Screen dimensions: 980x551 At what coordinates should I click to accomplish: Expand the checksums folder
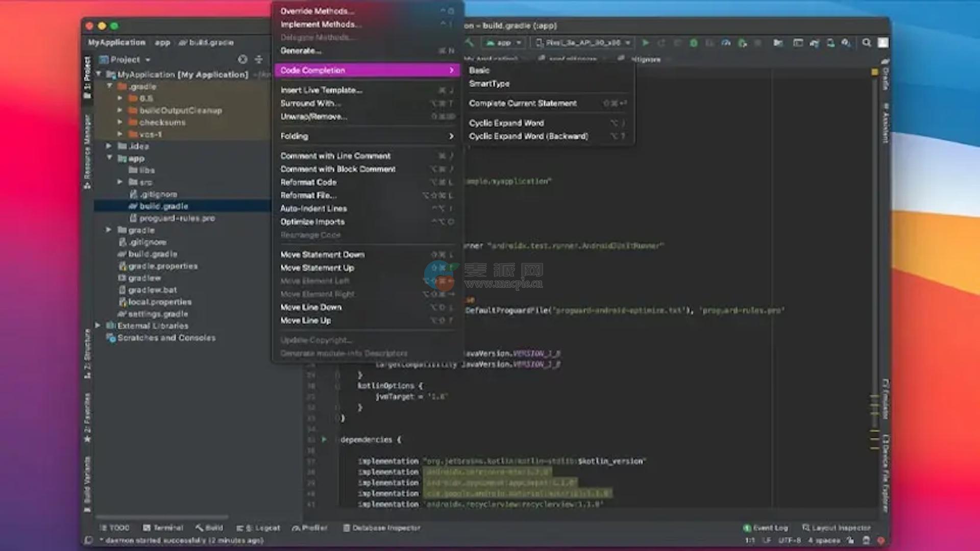click(x=120, y=122)
